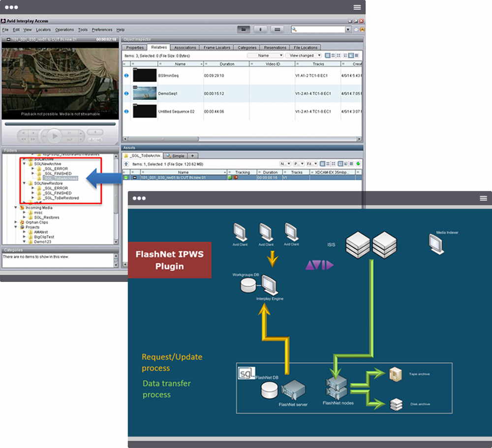This screenshot has width=492, height=448.
Task: Open the Operations menu
Action: click(x=64, y=30)
